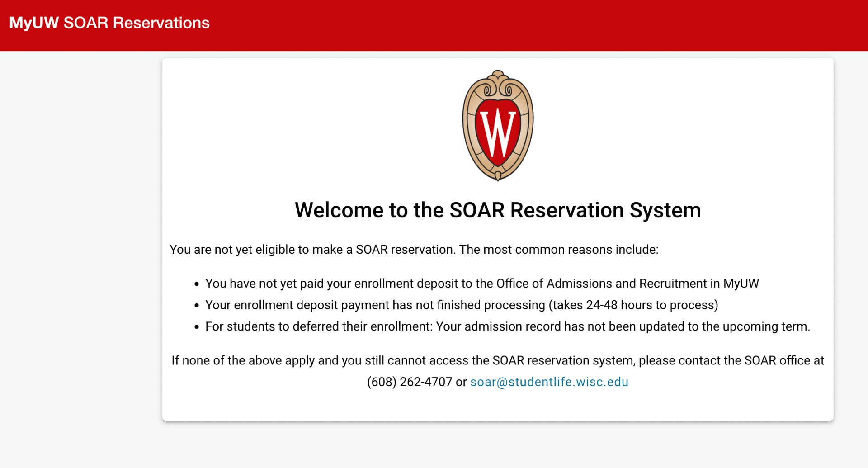Select the bullet about deferred enrollment

(x=508, y=326)
